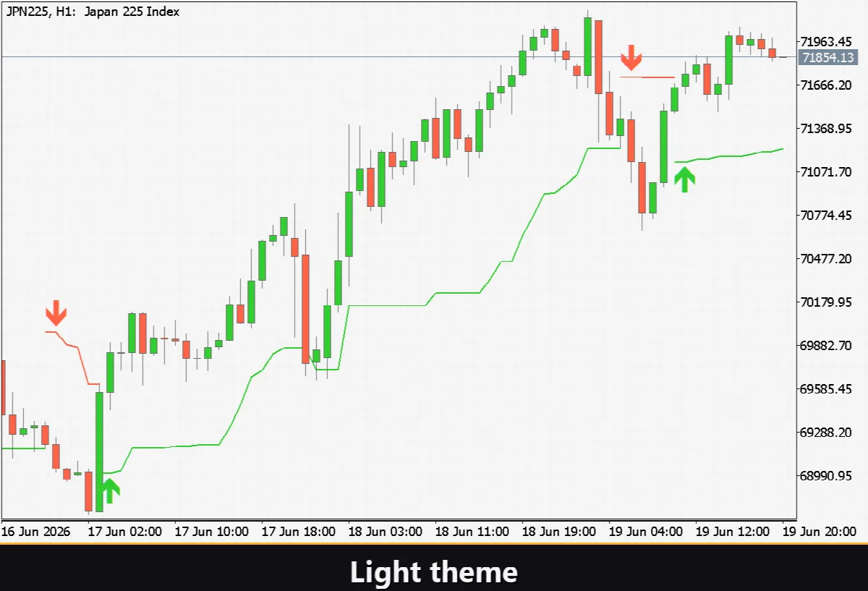
Task: Click the green trend line at its right end
Action: (x=781, y=150)
